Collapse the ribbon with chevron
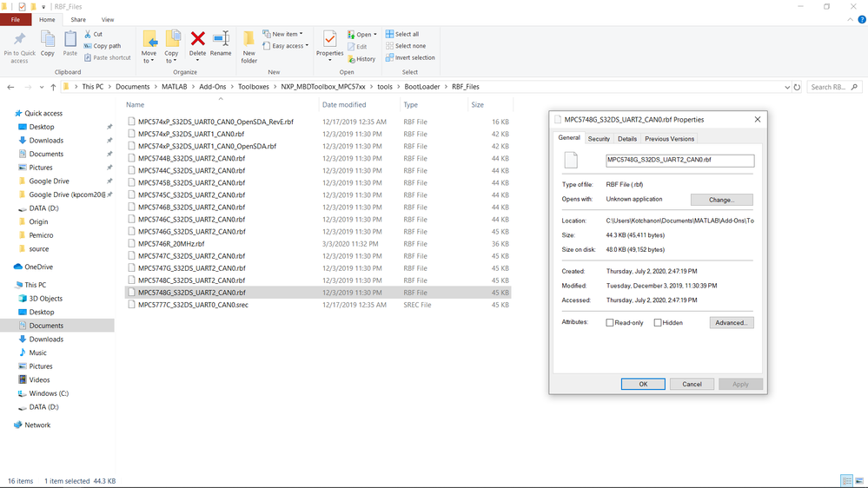The width and height of the screenshot is (868, 488). click(851, 19)
